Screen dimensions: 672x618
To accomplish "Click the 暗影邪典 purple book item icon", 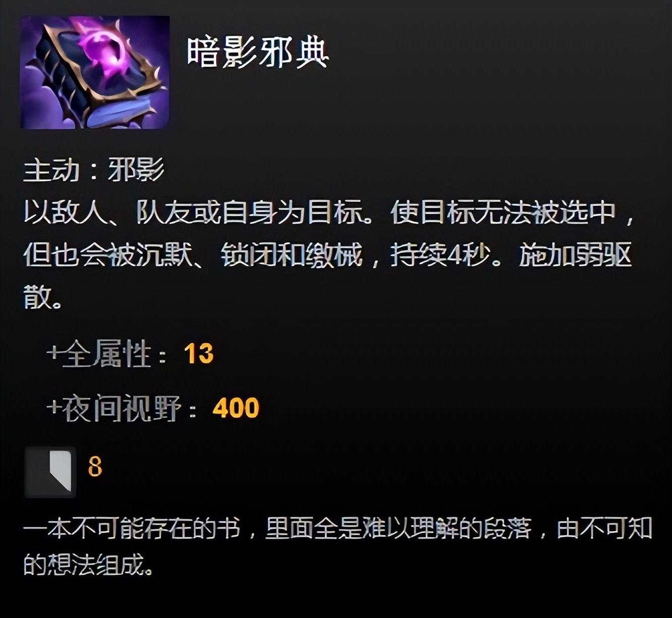I will pyautogui.click(x=95, y=72).
